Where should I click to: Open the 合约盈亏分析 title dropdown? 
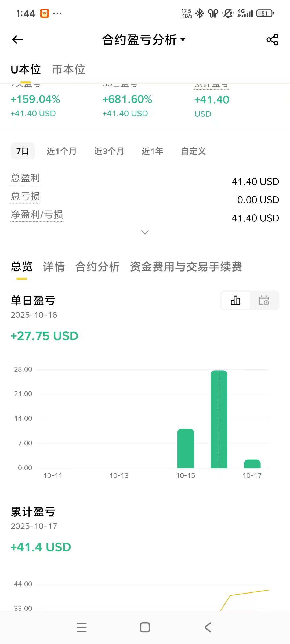(x=144, y=40)
